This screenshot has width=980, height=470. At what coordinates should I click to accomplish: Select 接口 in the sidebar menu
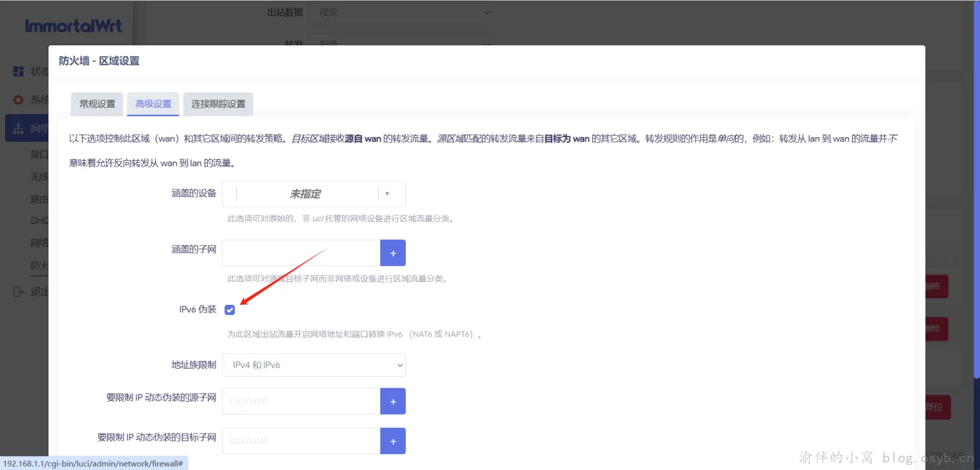coord(40,154)
